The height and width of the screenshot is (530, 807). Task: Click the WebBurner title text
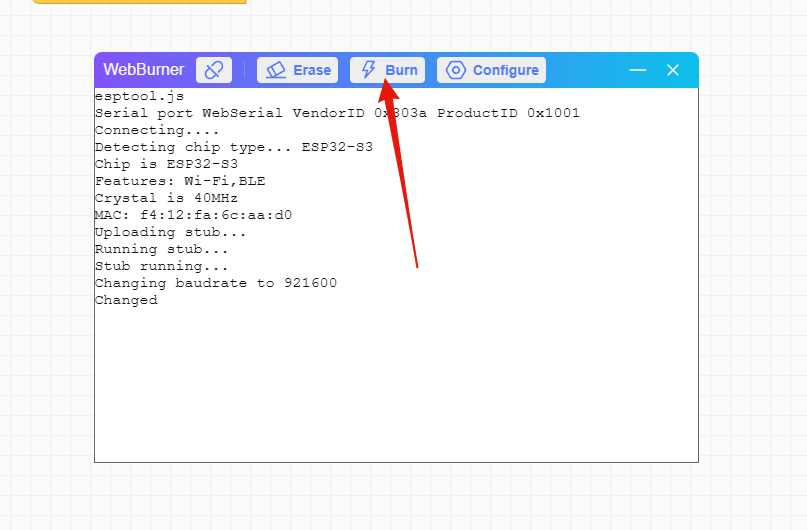[x=144, y=69]
